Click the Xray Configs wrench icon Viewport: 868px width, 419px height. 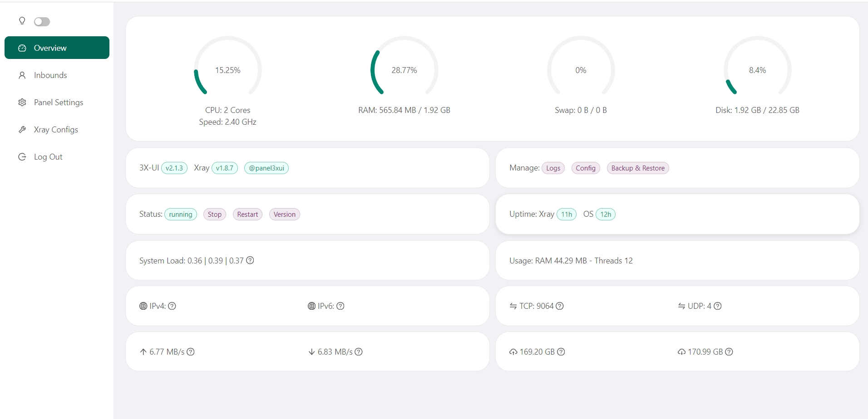22,130
